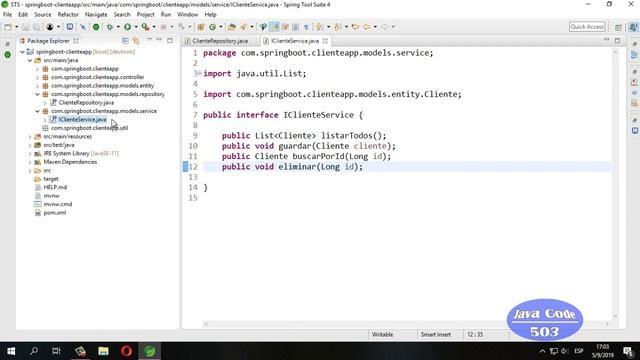
Task: Maximize the Package Explorer view
Action: point(170,40)
